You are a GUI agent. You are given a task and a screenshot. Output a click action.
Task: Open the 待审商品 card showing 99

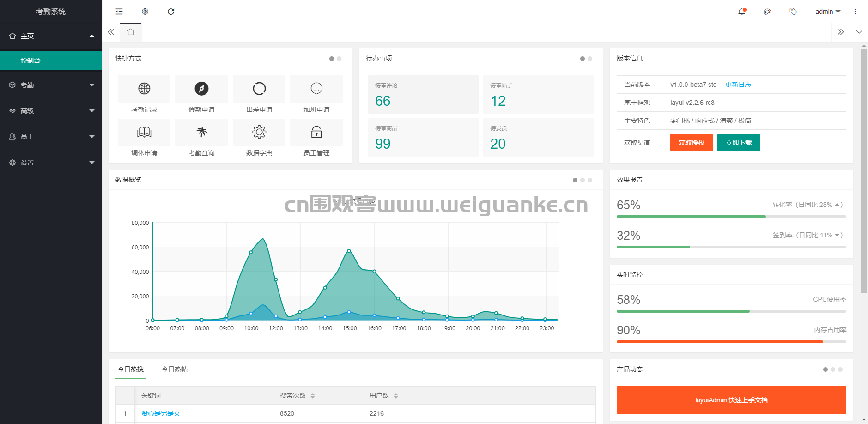click(423, 137)
